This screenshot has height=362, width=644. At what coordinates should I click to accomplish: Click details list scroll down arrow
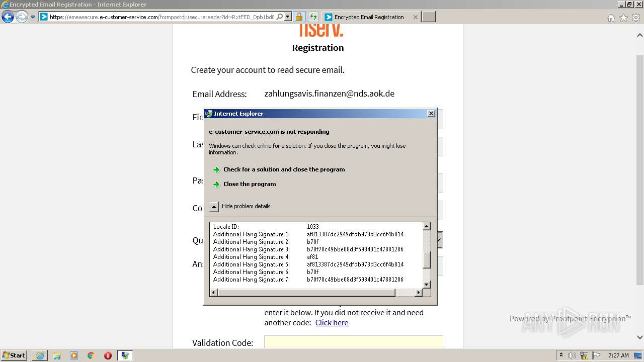pyautogui.click(x=427, y=285)
